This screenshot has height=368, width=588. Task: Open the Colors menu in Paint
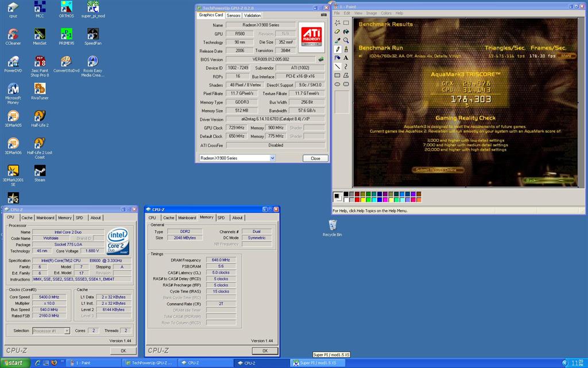click(386, 13)
